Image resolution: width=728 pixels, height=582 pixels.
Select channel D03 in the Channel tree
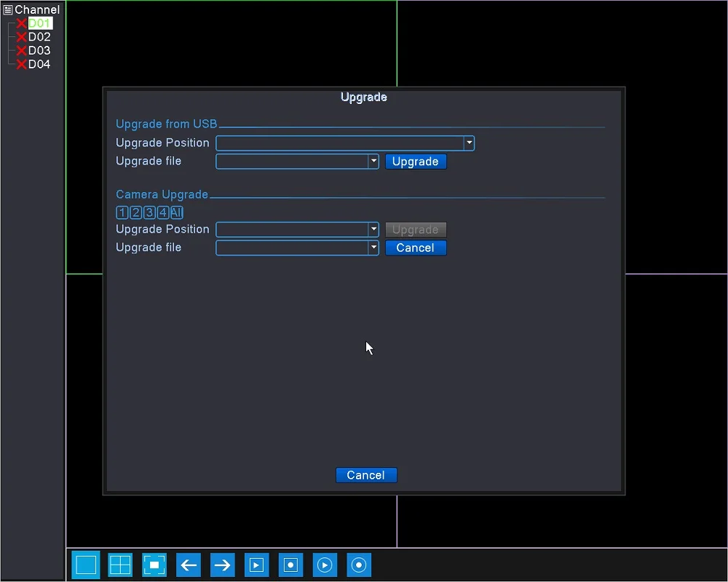coord(39,50)
